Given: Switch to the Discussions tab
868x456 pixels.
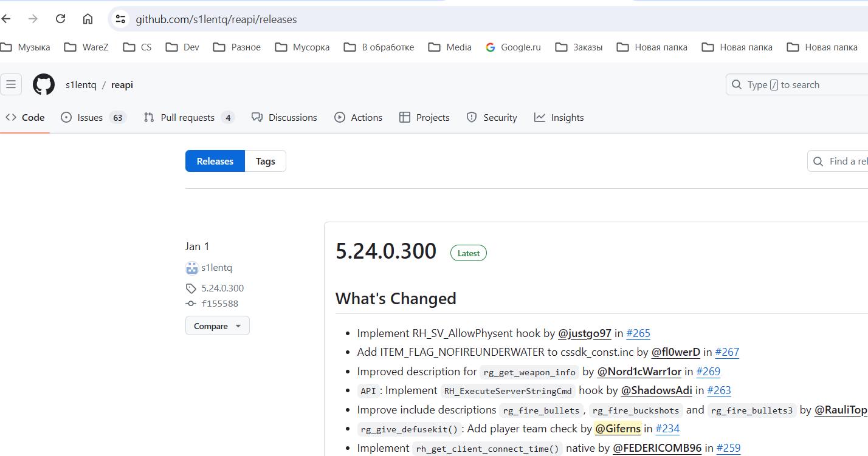Looking at the screenshot, I should coord(284,117).
